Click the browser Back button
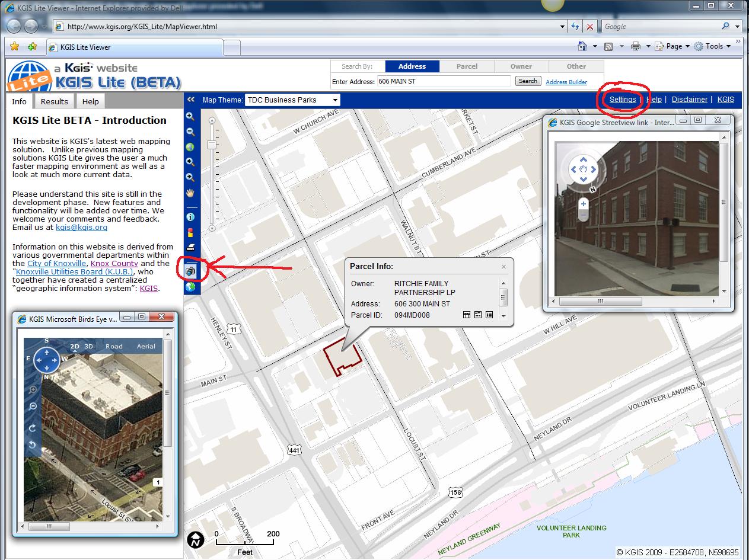The width and height of the screenshot is (749, 560). (13, 26)
